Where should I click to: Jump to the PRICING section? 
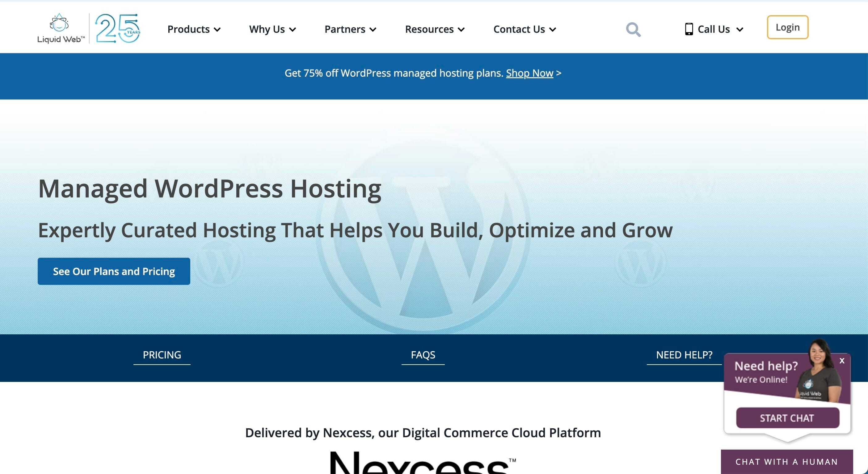pos(162,355)
